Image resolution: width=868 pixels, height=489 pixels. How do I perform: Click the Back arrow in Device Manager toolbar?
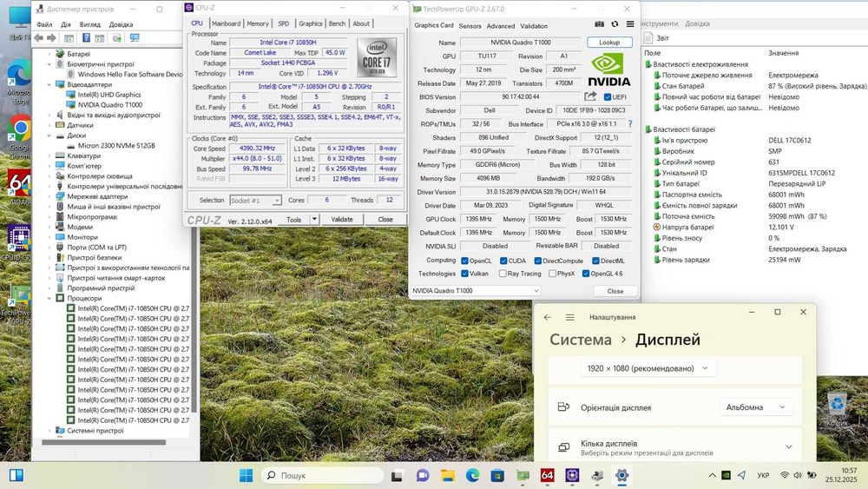click(38, 37)
